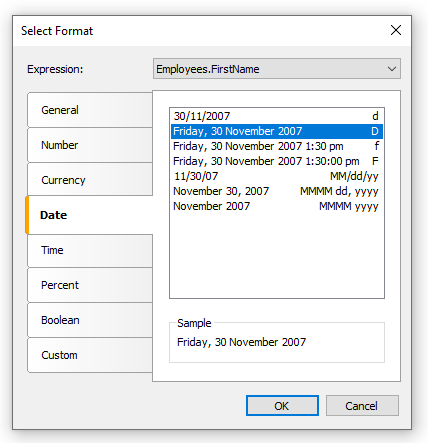The width and height of the screenshot is (428, 443).
Task: Switch to the General tab
Action: (x=90, y=110)
